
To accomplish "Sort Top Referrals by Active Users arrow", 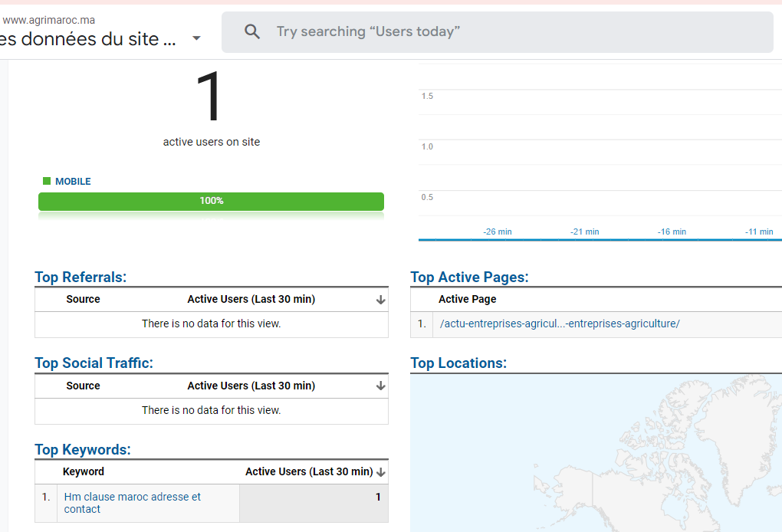I will click(380, 300).
